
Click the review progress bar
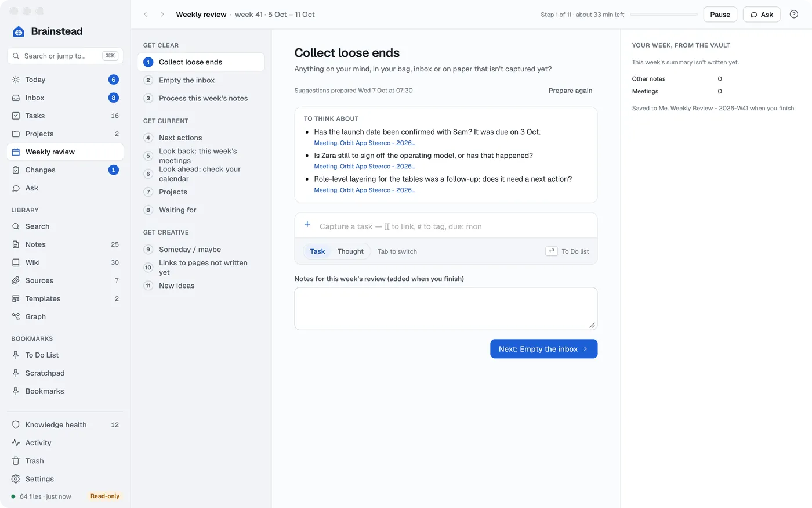pos(664,15)
